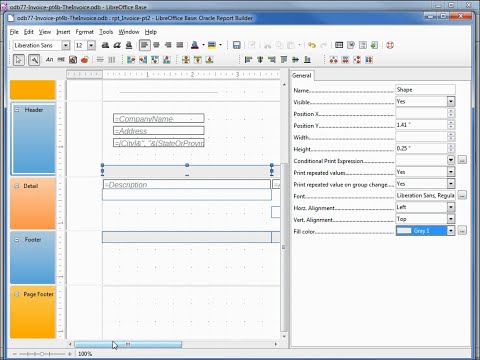The image size is (480, 360).
Task: Align text left in toolbar
Action: coord(144,45)
